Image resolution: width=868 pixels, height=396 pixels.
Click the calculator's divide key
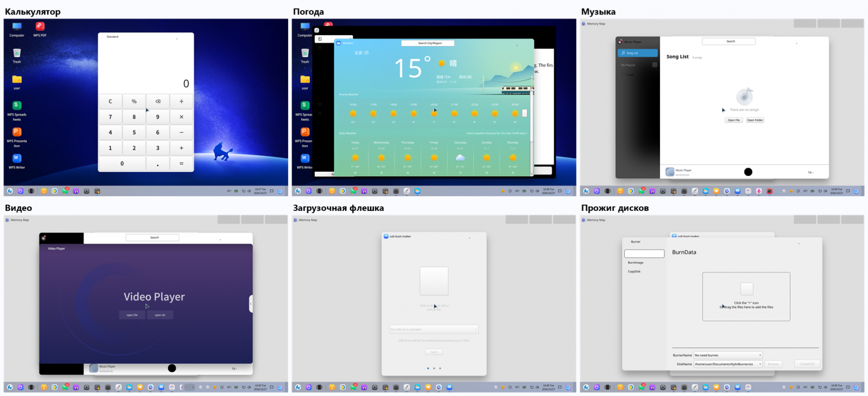point(181,101)
